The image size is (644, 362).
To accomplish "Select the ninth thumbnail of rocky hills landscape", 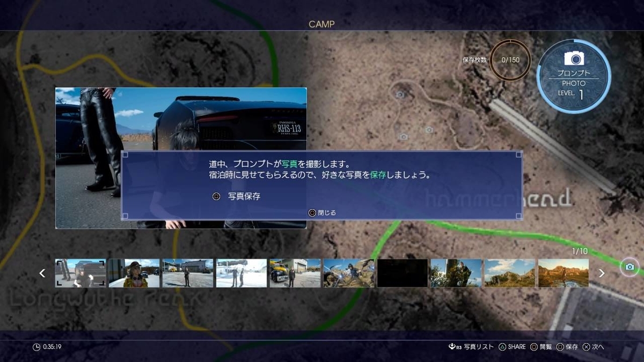I will coord(510,273).
